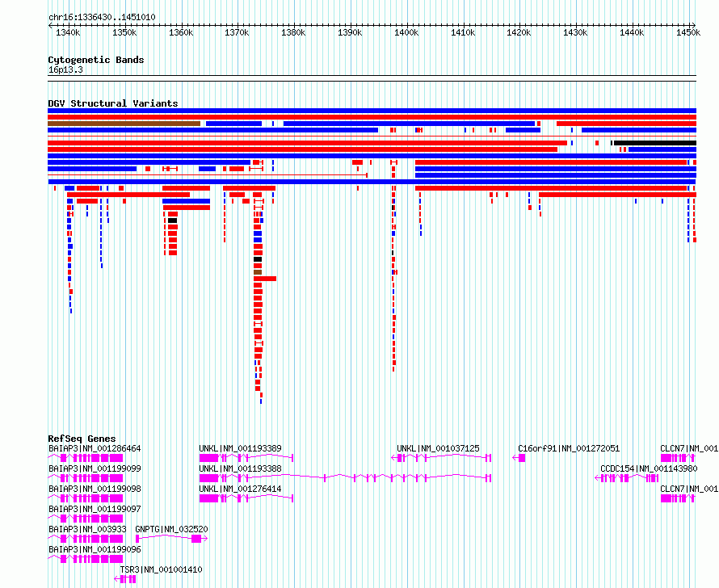Viewport: 719px width, 588px height.
Task: Click the 1410k ruler tick label
Action: coord(462,32)
